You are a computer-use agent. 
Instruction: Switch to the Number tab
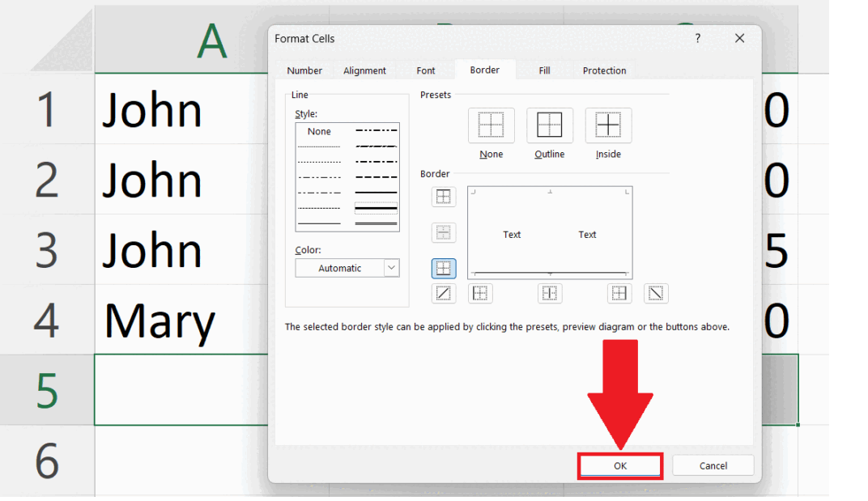click(304, 70)
